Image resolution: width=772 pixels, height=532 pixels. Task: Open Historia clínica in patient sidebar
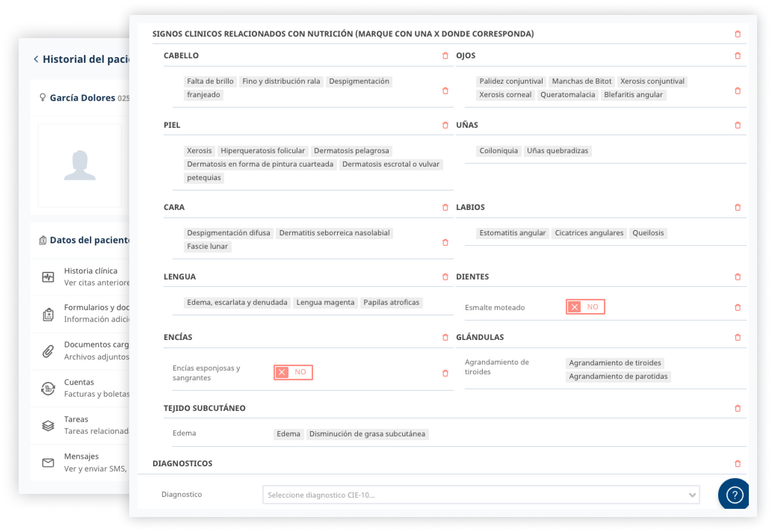80,277
